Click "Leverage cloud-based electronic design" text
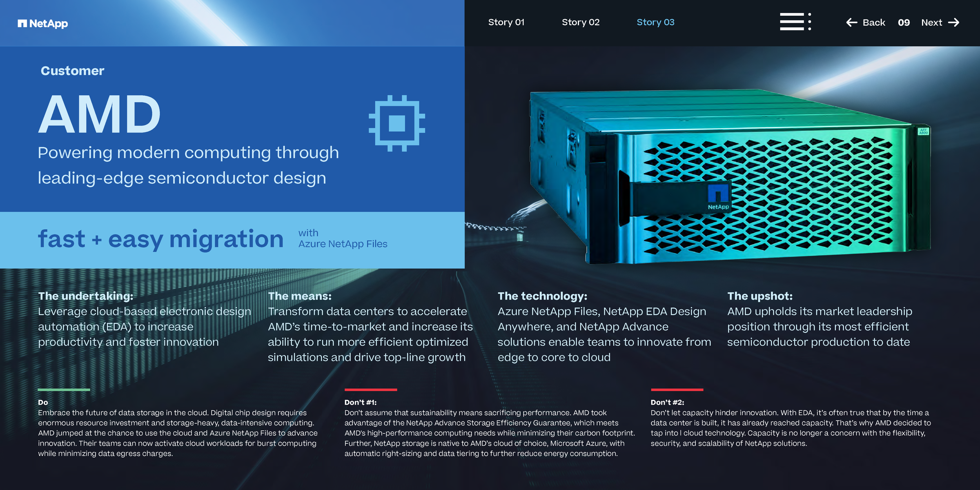The image size is (980, 490). coord(144,327)
